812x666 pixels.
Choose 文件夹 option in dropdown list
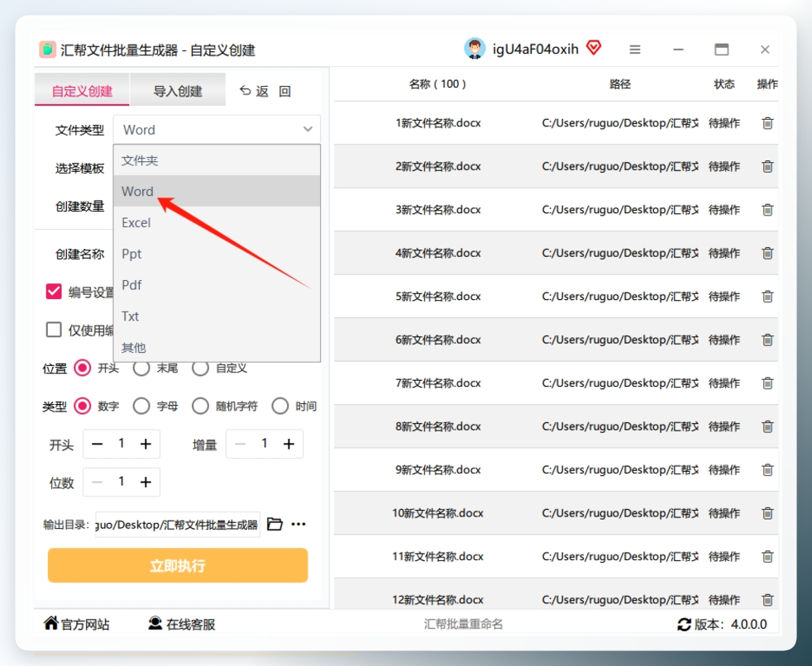pyautogui.click(x=217, y=160)
